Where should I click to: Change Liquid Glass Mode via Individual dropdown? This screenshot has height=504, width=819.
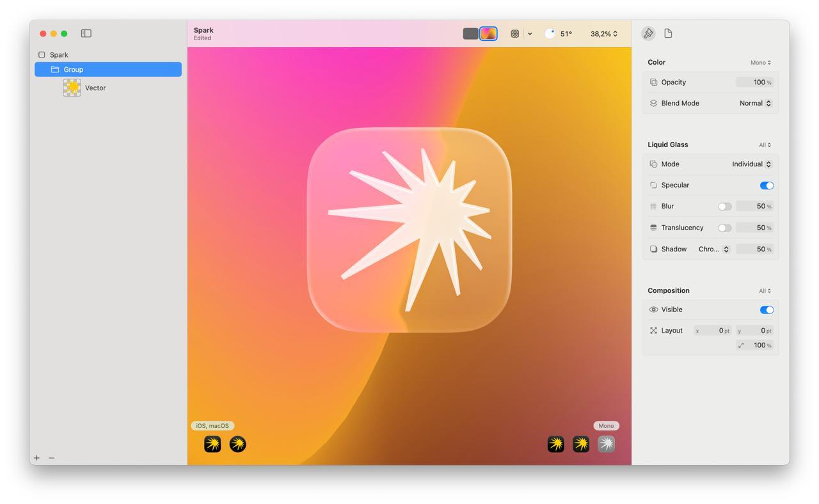coord(752,164)
